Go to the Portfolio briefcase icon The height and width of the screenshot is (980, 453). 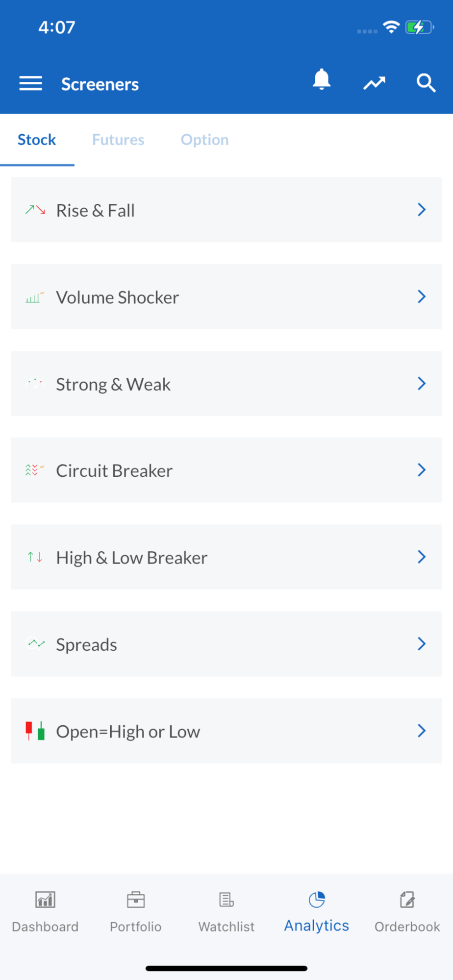(x=136, y=900)
